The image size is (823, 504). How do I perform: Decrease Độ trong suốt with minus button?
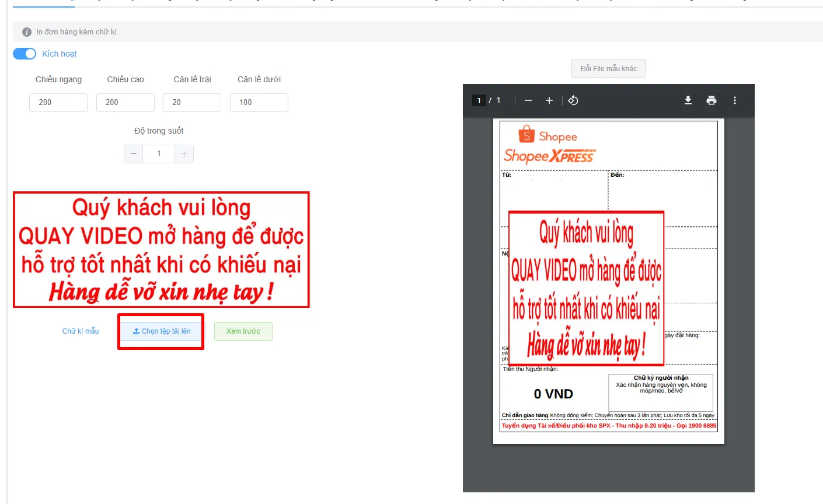pyautogui.click(x=133, y=154)
